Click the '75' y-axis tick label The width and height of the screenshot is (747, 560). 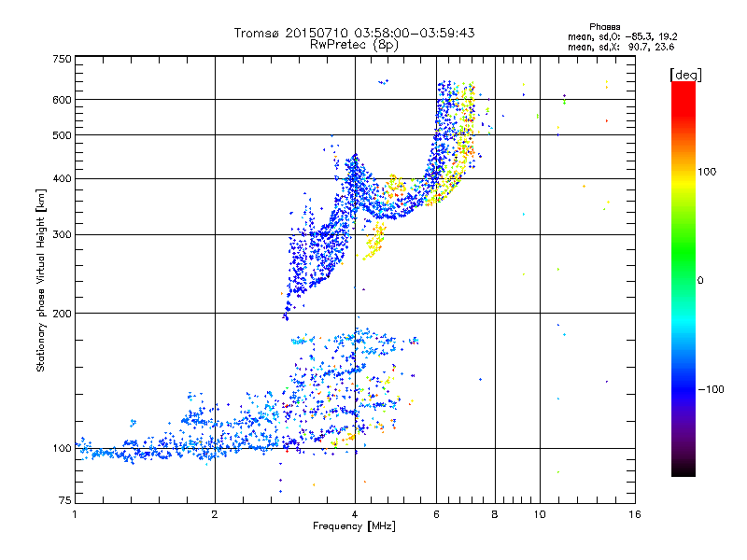click(x=64, y=500)
